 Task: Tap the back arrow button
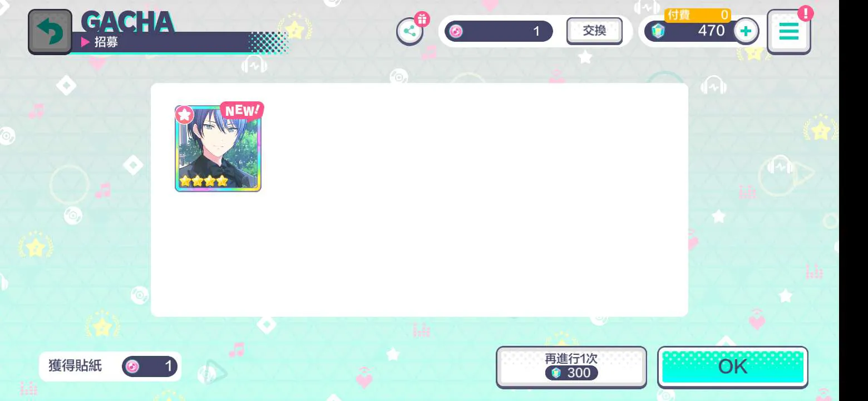pyautogui.click(x=50, y=32)
